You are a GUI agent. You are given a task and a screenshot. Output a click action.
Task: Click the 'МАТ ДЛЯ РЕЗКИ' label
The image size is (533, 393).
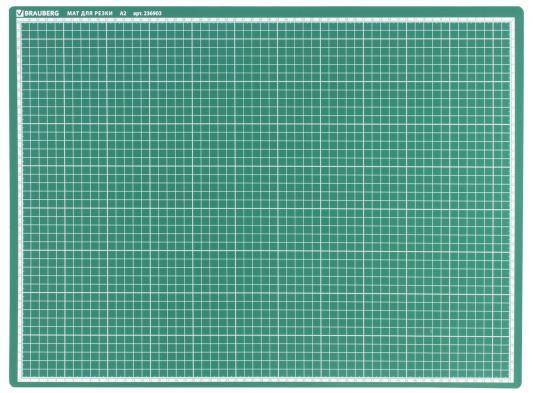click(90, 13)
